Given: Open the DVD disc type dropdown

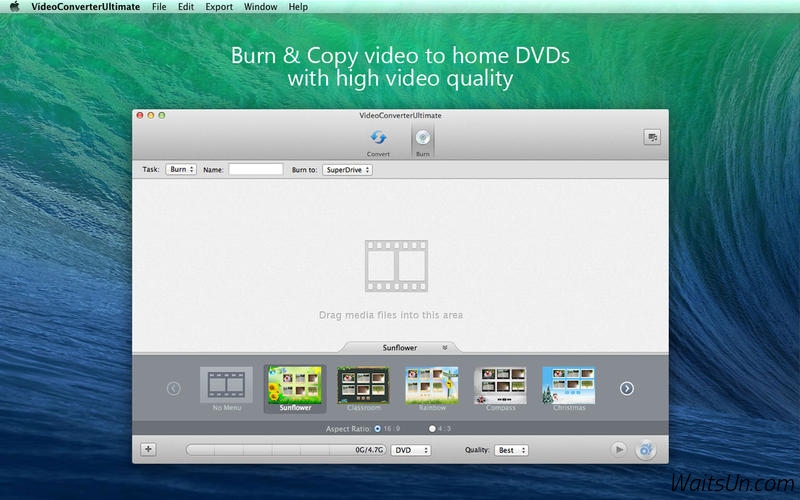Looking at the screenshot, I should [x=411, y=450].
